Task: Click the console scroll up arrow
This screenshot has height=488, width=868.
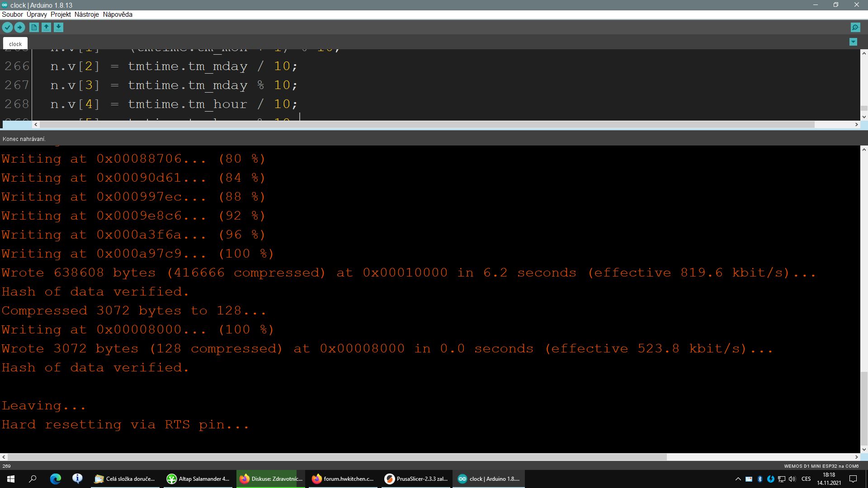Action: 864,150
